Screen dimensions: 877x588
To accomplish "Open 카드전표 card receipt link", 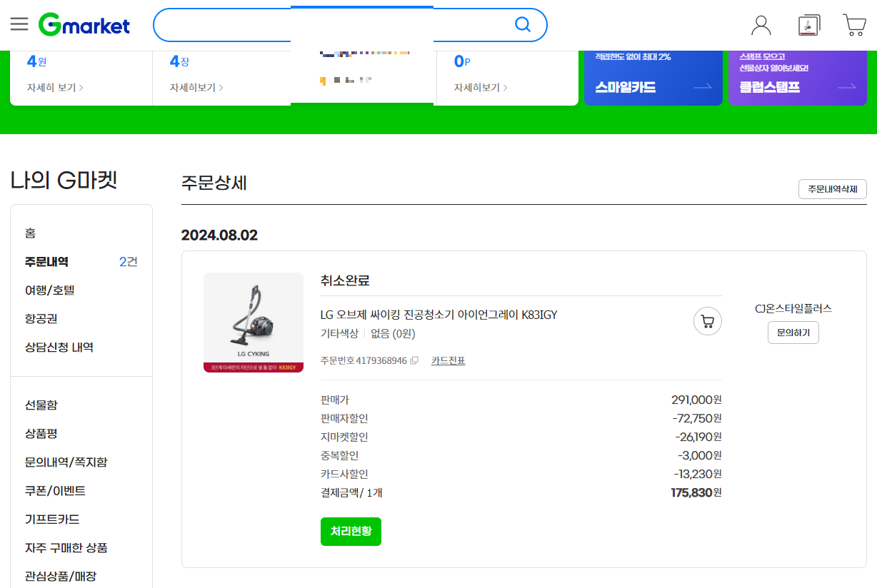I will (448, 361).
